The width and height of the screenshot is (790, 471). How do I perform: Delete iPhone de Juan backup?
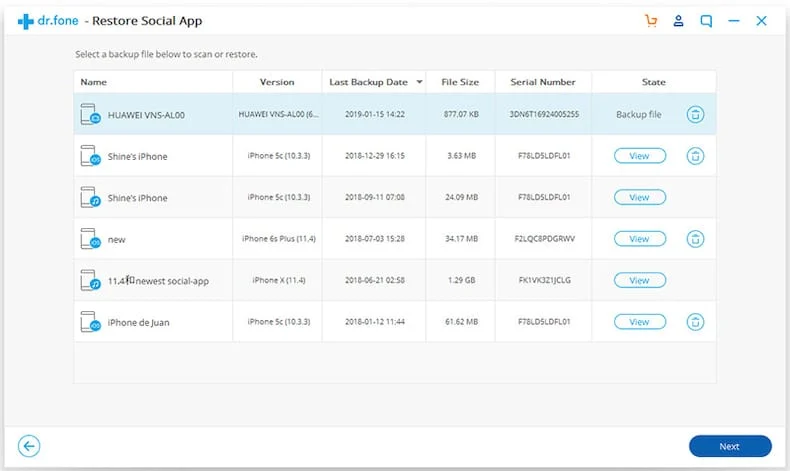(x=695, y=322)
